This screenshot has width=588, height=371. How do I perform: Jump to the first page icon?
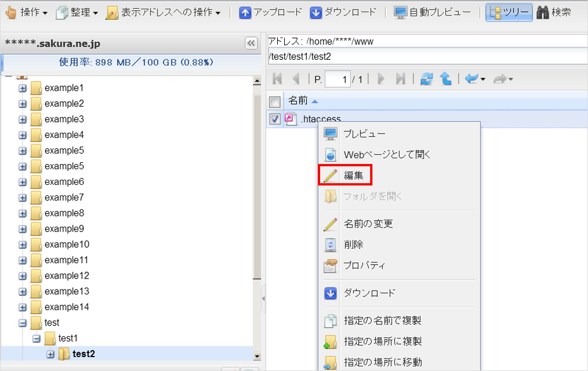(277, 79)
